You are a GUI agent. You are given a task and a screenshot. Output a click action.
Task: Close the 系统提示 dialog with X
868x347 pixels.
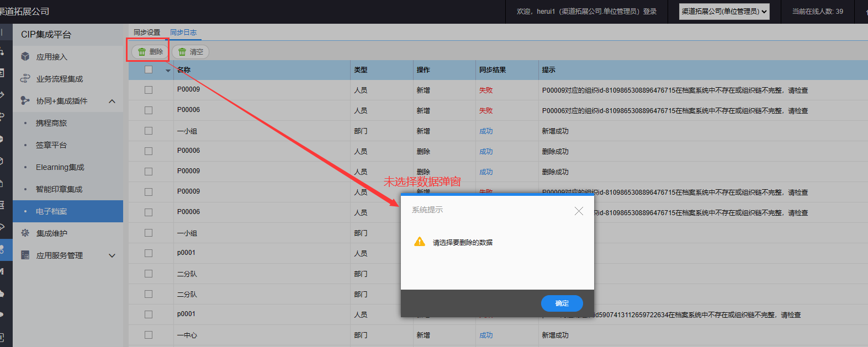(579, 211)
